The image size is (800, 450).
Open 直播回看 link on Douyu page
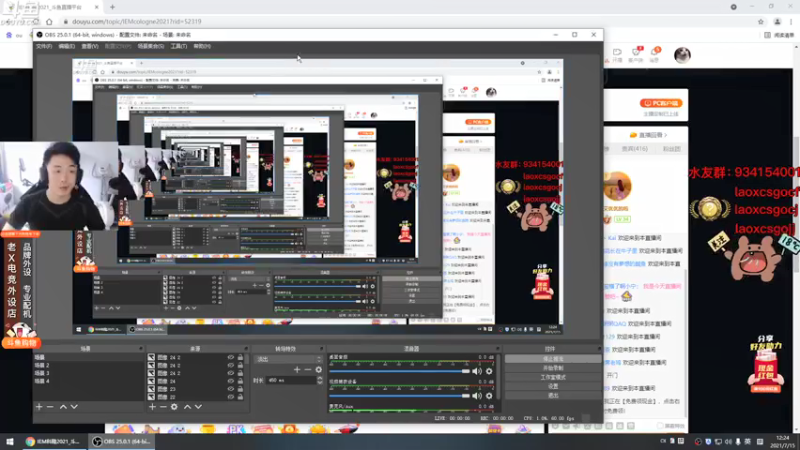tap(648, 135)
